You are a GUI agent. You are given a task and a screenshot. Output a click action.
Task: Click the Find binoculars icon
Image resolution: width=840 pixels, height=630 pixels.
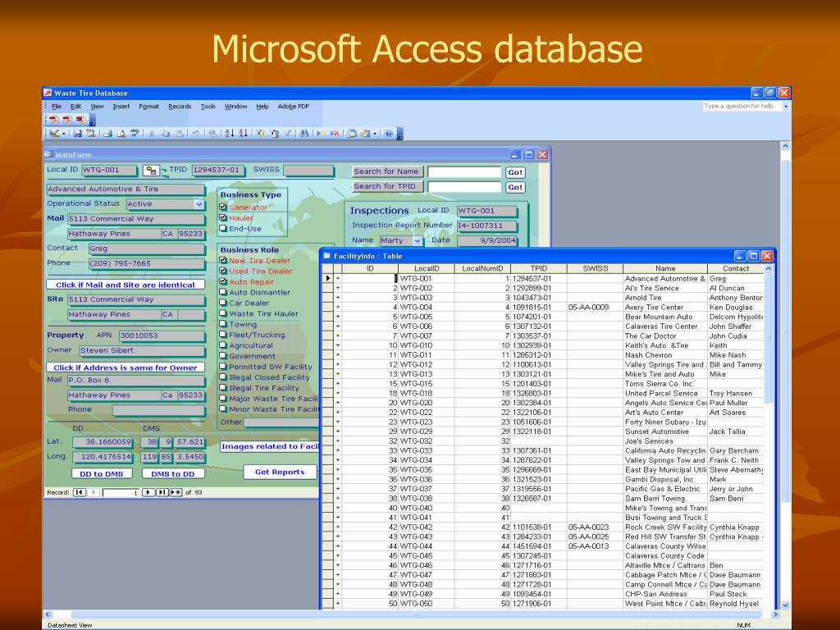pos(304,134)
